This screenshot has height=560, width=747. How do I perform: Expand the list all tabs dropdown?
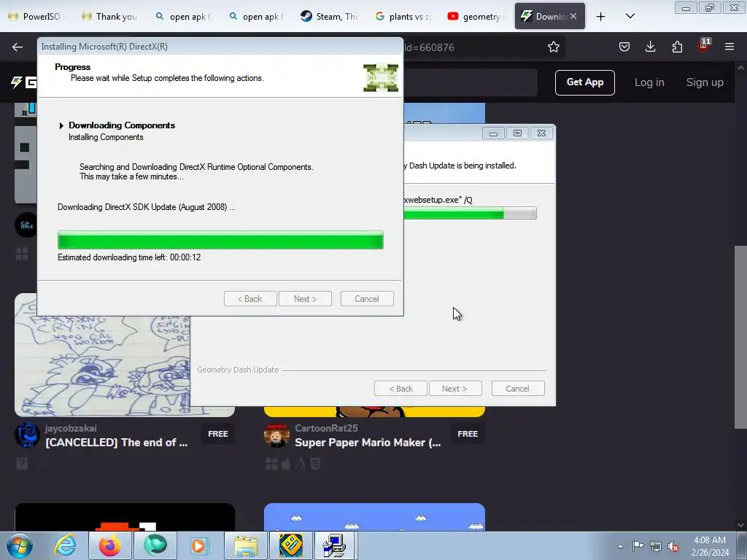click(x=630, y=16)
